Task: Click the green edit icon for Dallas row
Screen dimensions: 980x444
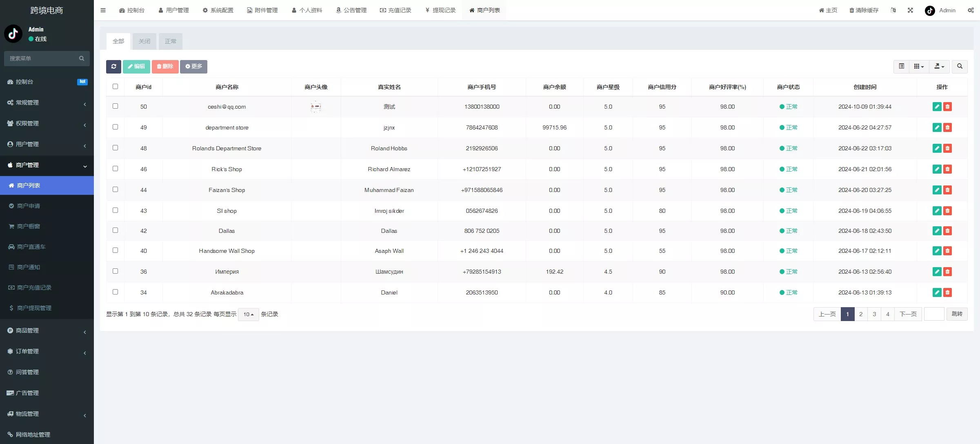Action: (937, 231)
